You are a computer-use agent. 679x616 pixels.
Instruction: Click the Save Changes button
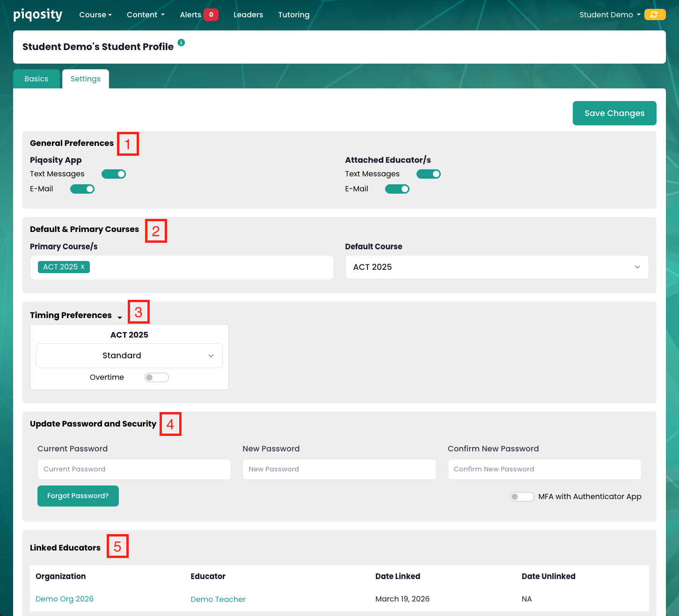[614, 113]
